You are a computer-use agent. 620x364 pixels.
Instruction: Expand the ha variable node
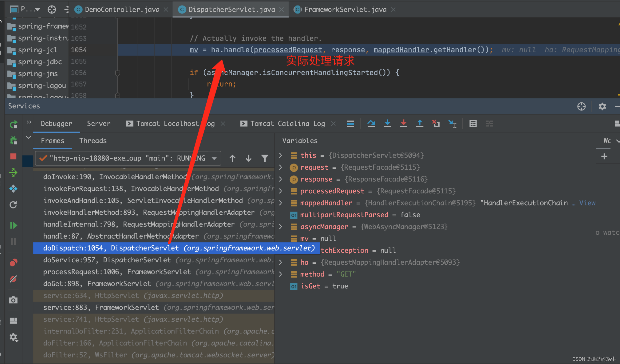[281, 262]
